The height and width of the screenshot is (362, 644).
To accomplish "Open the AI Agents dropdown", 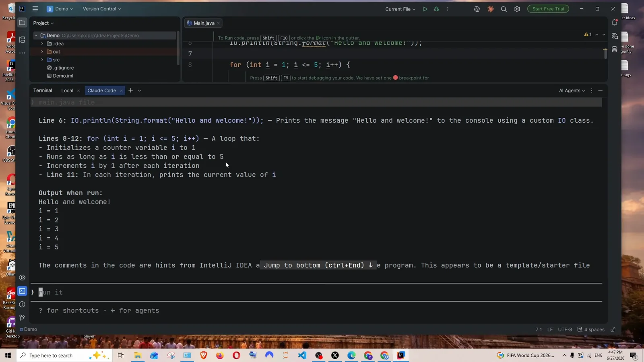I will (572, 90).
